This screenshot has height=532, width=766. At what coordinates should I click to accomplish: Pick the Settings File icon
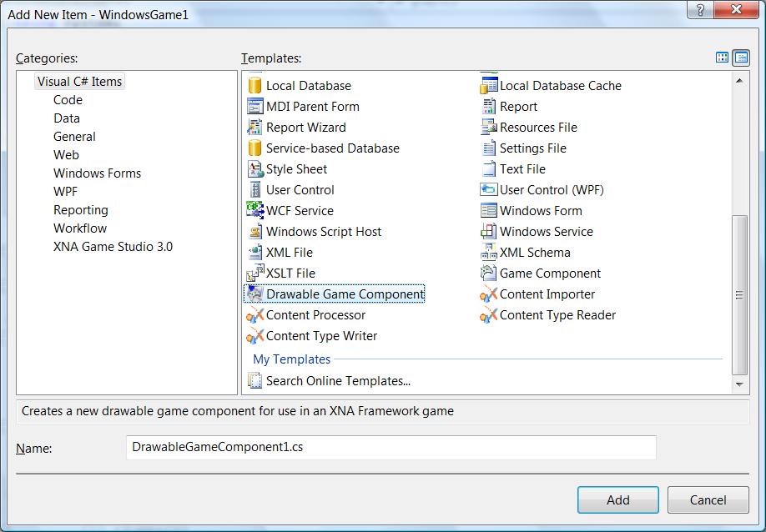488,148
